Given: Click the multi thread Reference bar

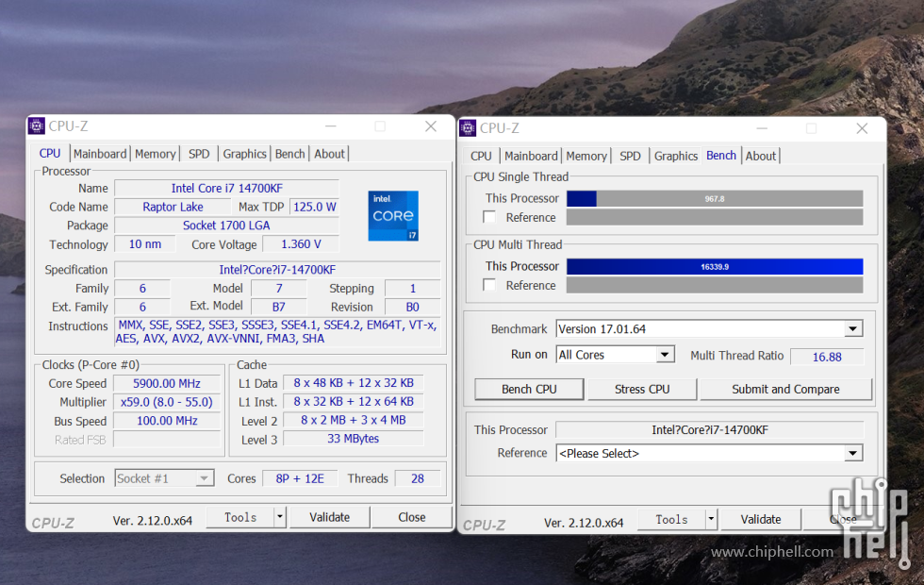Looking at the screenshot, I should (x=715, y=285).
